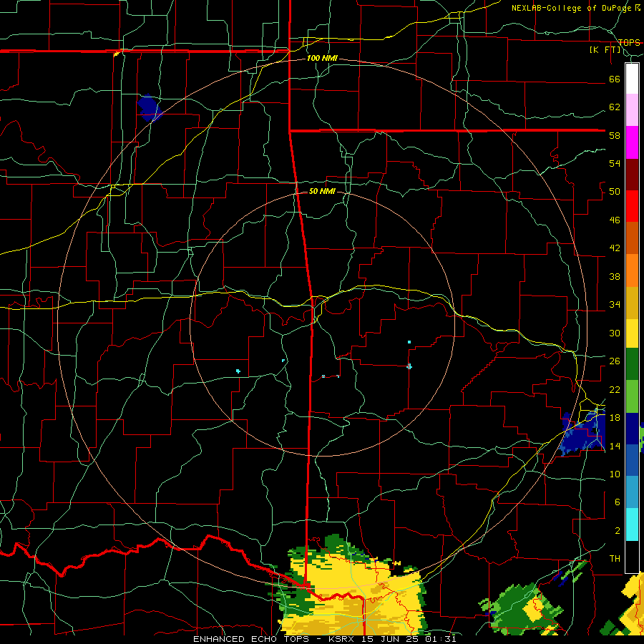Click the 2 legend value

coord(617,531)
